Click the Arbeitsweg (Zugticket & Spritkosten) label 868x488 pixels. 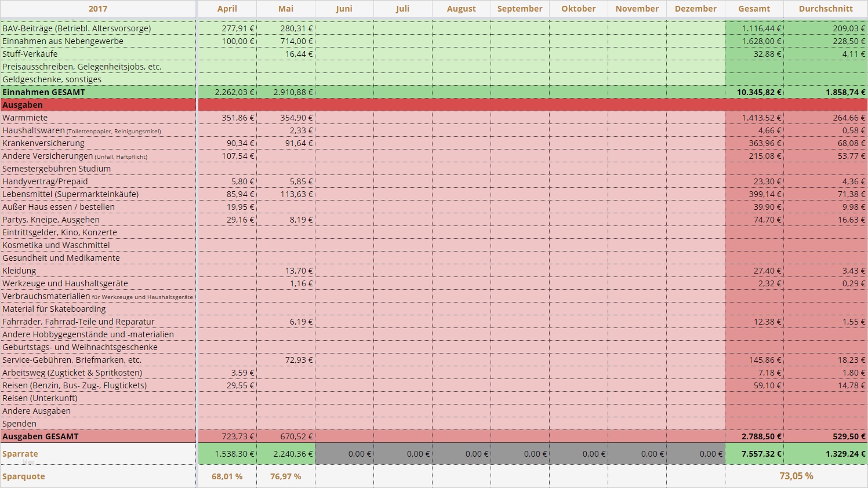tap(72, 373)
